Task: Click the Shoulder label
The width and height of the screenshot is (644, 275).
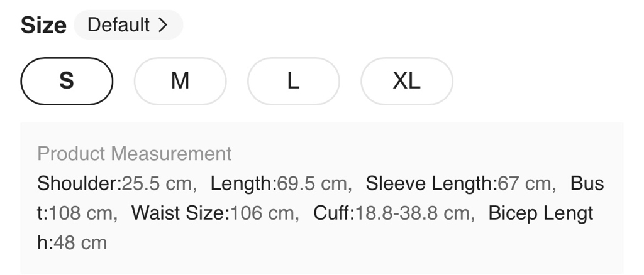Action: click(x=79, y=184)
